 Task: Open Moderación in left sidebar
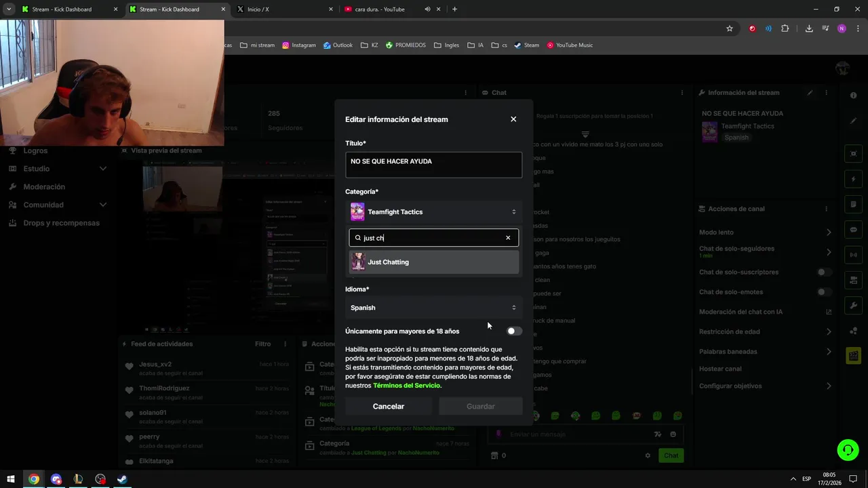pyautogui.click(x=44, y=187)
